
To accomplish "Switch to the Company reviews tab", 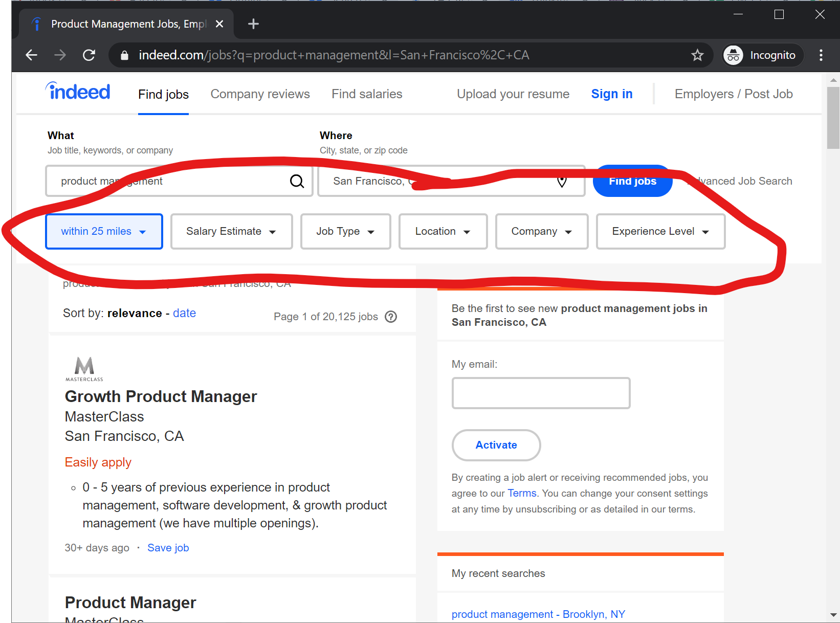I will pos(260,94).
